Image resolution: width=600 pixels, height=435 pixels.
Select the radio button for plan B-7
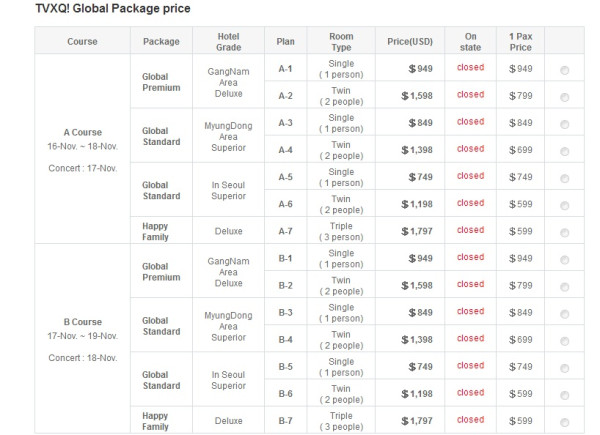click(x=564, y=422)
